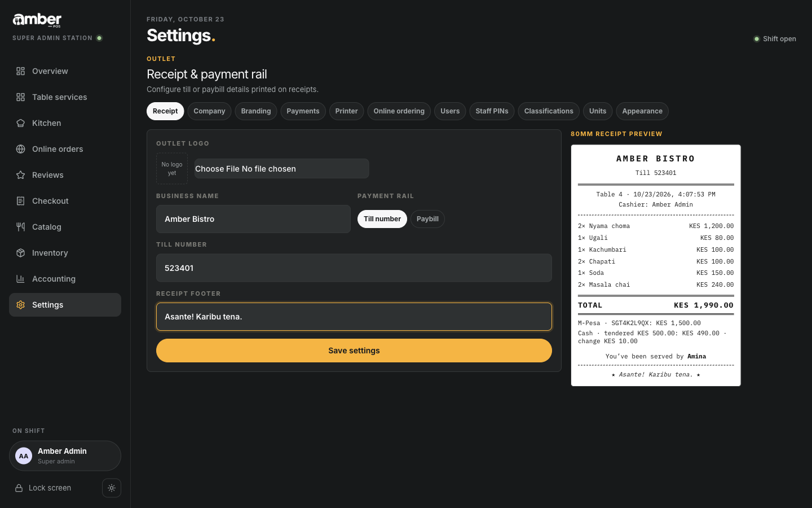
Task: Click the Online orders globe icon
Action: 20,149
